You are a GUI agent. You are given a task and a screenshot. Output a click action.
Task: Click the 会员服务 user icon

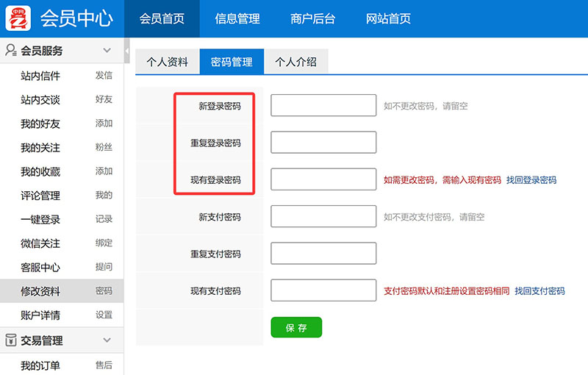[11, 51]
